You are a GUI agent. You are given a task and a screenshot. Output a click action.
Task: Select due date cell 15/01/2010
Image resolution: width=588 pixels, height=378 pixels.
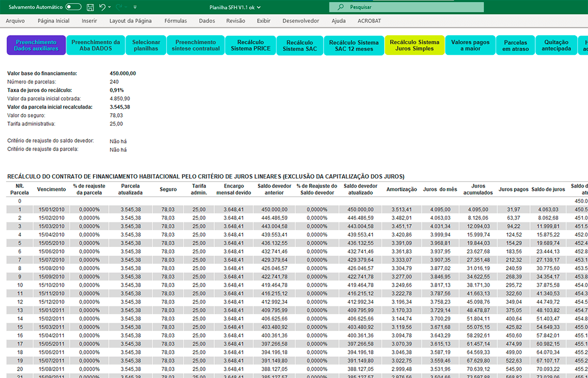coord(52,209)
